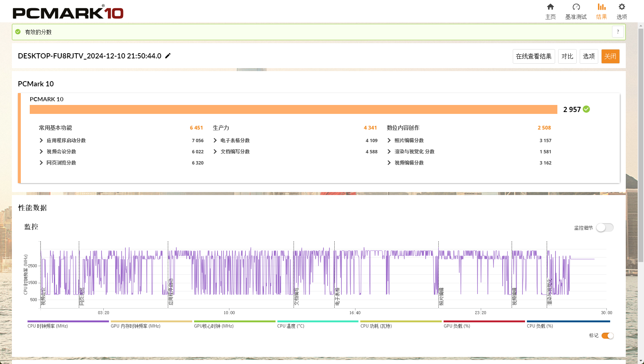Open the question mark help button

(618, 32)
